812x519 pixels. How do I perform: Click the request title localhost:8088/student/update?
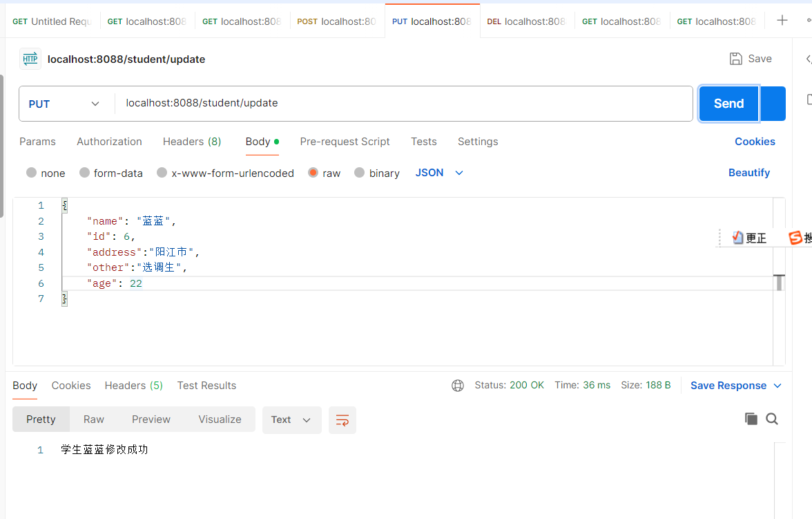tap(126, 59)
